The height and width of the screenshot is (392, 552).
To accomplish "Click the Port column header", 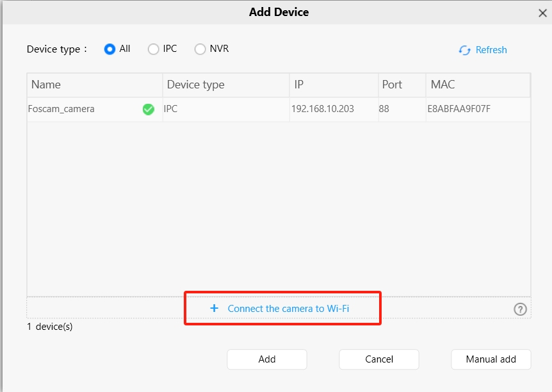I will 394,85.
